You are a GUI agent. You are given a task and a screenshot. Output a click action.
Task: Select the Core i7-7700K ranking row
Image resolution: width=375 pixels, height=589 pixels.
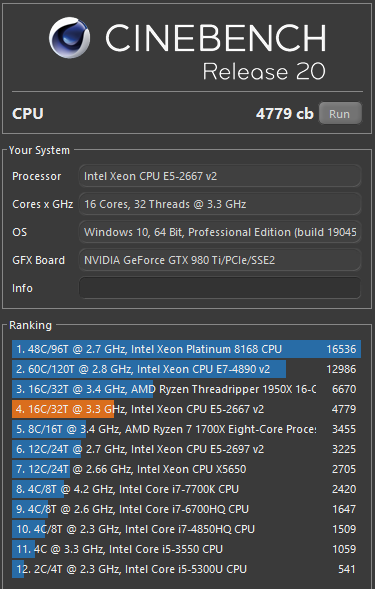(x=186, y=489)
